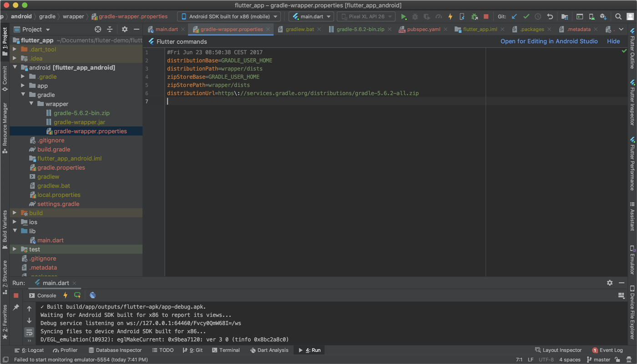Open Project Structure toolbar icon
The width and height of the screenshot is (637, 364).
(x=565, y=17)
